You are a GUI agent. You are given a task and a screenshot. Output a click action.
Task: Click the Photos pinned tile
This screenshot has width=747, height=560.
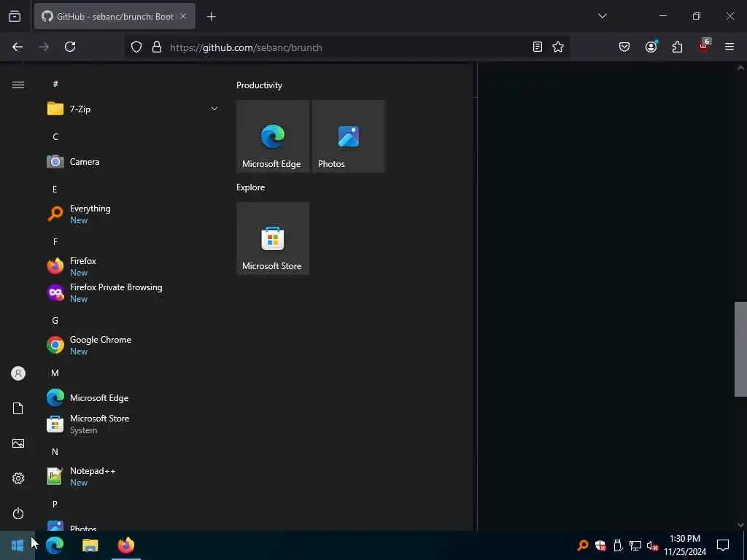(349, 136)
